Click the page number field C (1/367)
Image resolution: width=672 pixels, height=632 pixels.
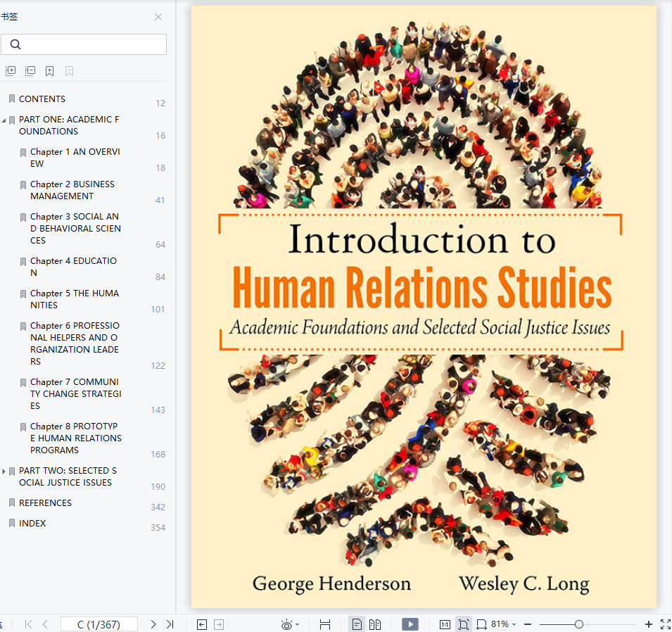pos(99,624)
